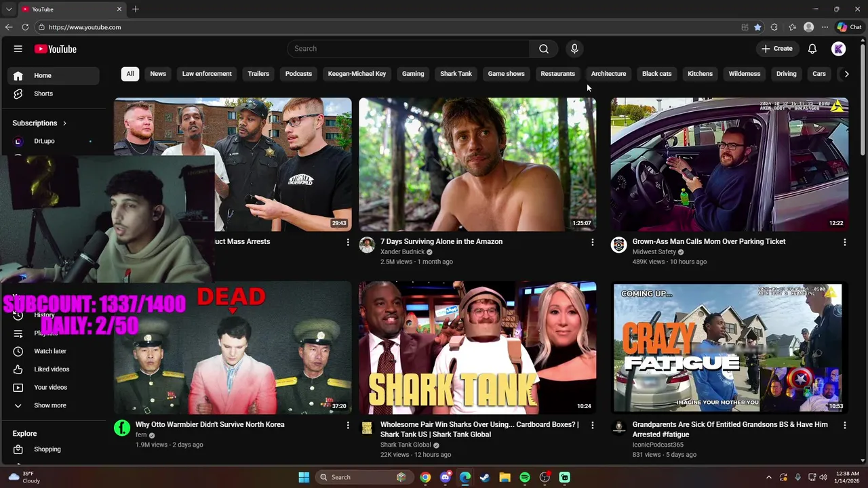Open options menu for the Amazon survival video
This screenshot has height=488, width=868.
tap(592, 242)
